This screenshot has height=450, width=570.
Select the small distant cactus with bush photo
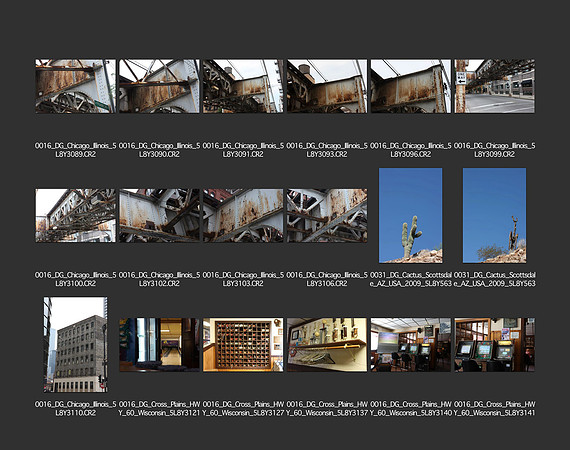pyautogui.click(x=494, y=215)
